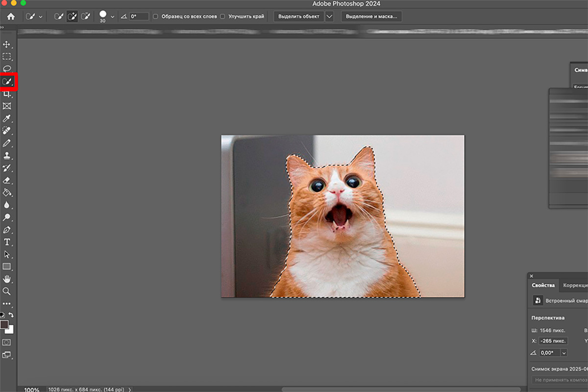Open the brush size picker dropdown
Image resolution: width=588 pixels, height=392 pixels.
(112, 16)
